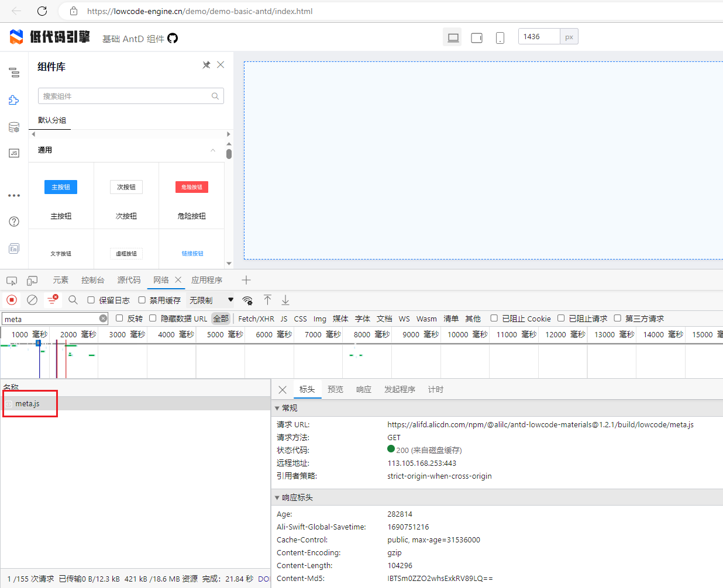Select mobile phone viewport size icon

[500, 37]
